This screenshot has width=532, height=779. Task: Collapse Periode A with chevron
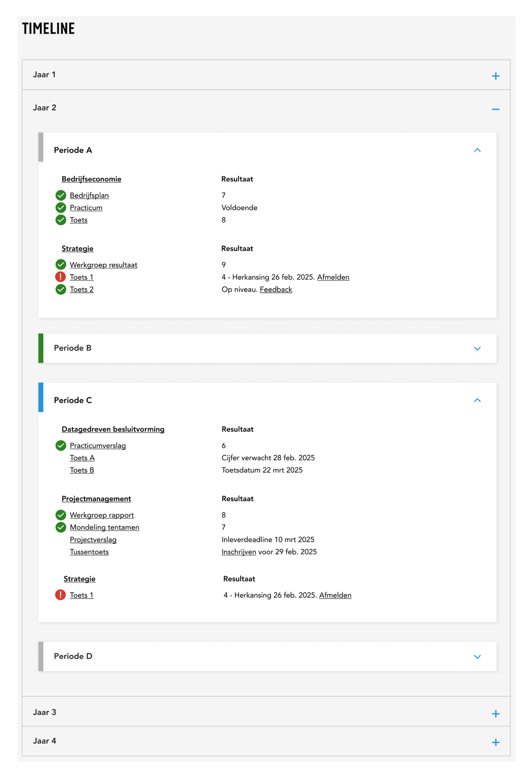(x=477, y=150)
